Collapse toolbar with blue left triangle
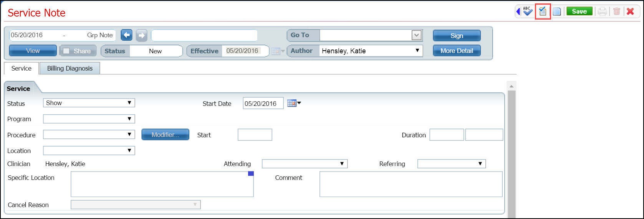This screenshot has height=219, width=644. point(518,12)
